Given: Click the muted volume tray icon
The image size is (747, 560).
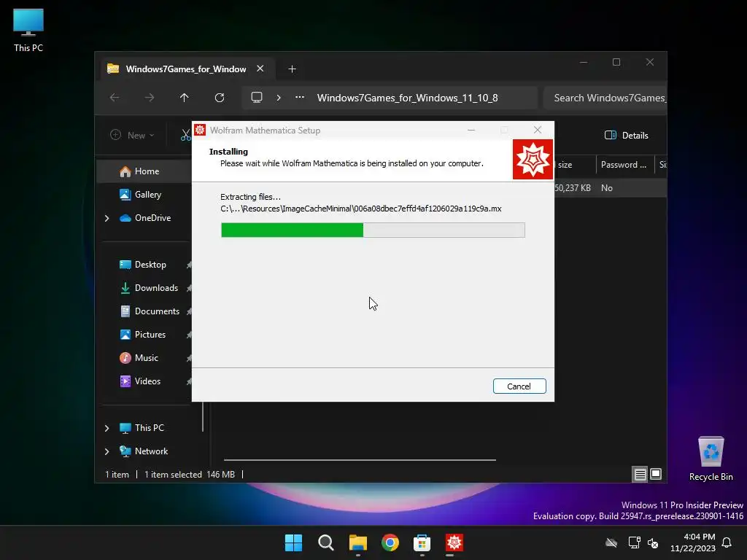Looking at the screenshot, I should point(653,542).
